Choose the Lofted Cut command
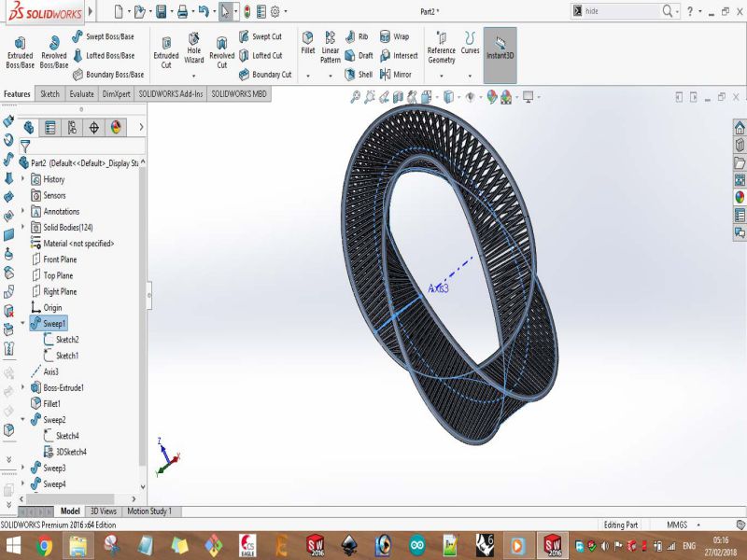Image resolution: width=747 pixels, height=560 pixels. point(261,56)
